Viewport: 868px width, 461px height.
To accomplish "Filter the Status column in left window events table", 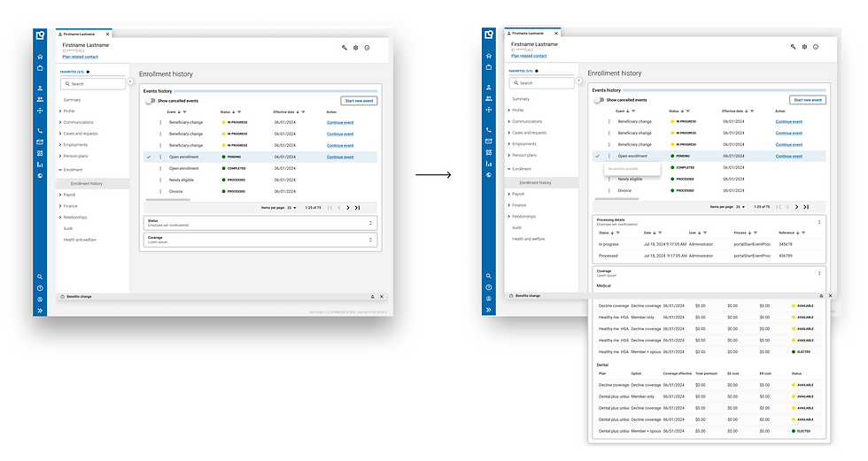I will pos(239,112).
